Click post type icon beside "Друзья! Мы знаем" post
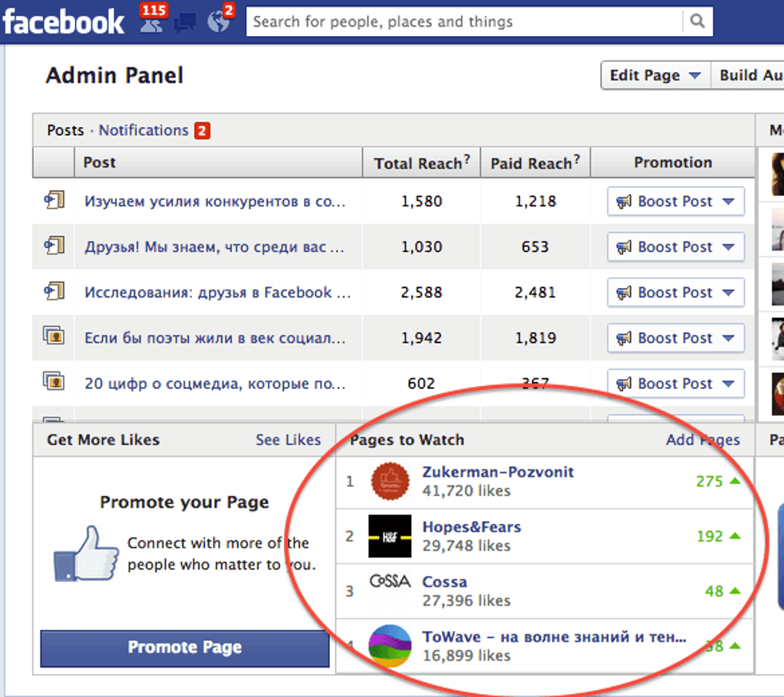This screenshot has width=784, height=697. [54, 246]
